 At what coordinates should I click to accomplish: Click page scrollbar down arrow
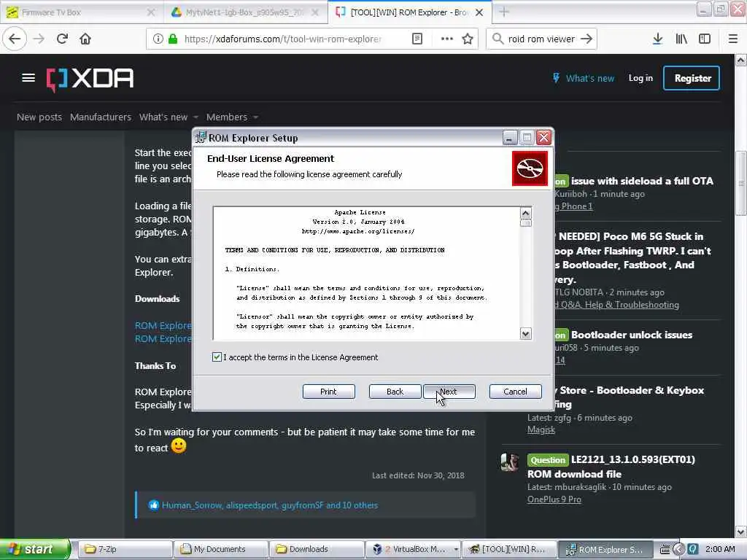(x=741, y=532)
